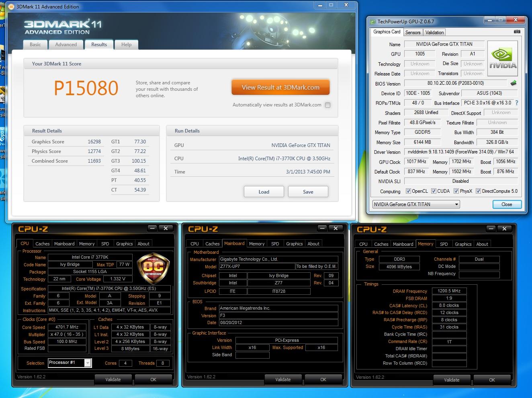Click the GPU-Z Name field NVIDIA GeForce GTX TITAN

[x=444, y=44]
